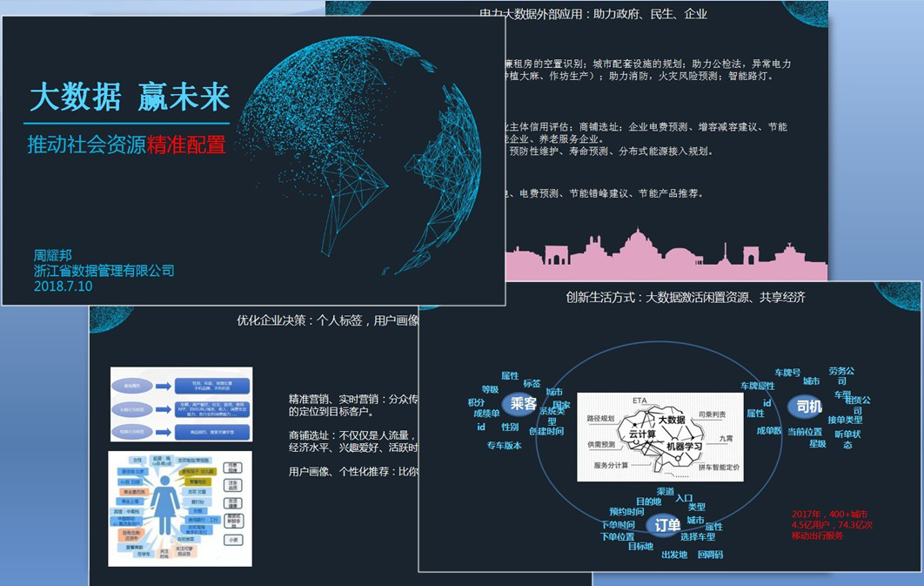
Task: Select the 九霄 label
Action: (x=726, y=439)
